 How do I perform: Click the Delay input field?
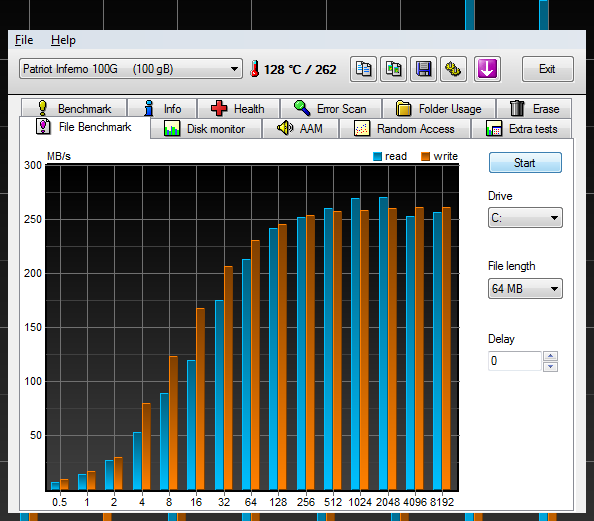[515, 361]
